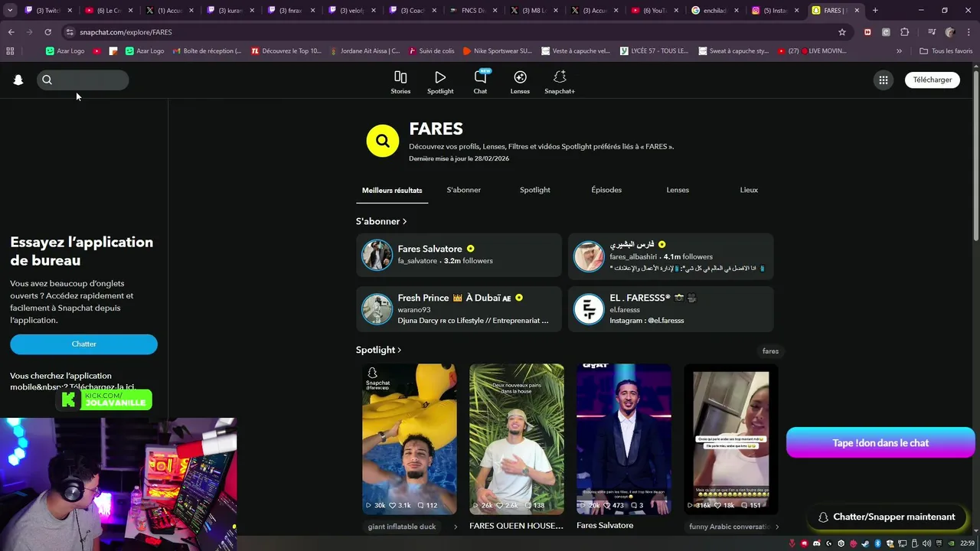Viewport: 980px width, 551px height.
Task: Bookmark this page with the star icon
Action: pyautogui.click(x=842, y=32)
